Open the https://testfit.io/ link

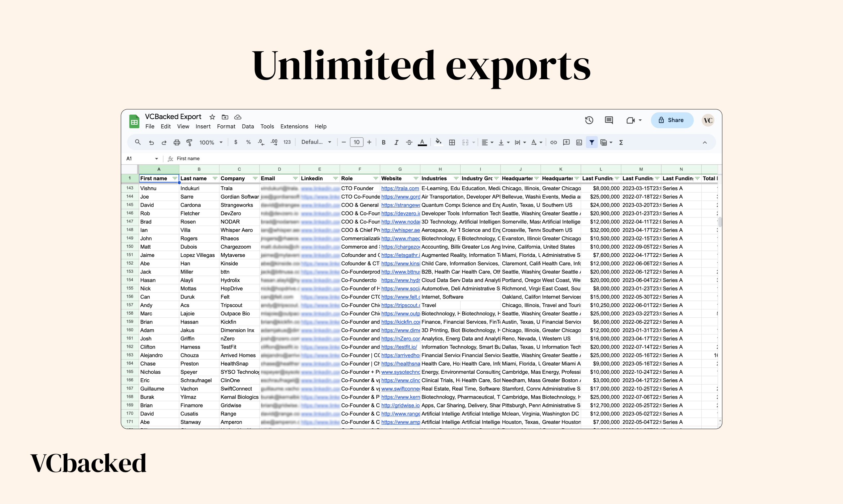[x=399, y=347]
